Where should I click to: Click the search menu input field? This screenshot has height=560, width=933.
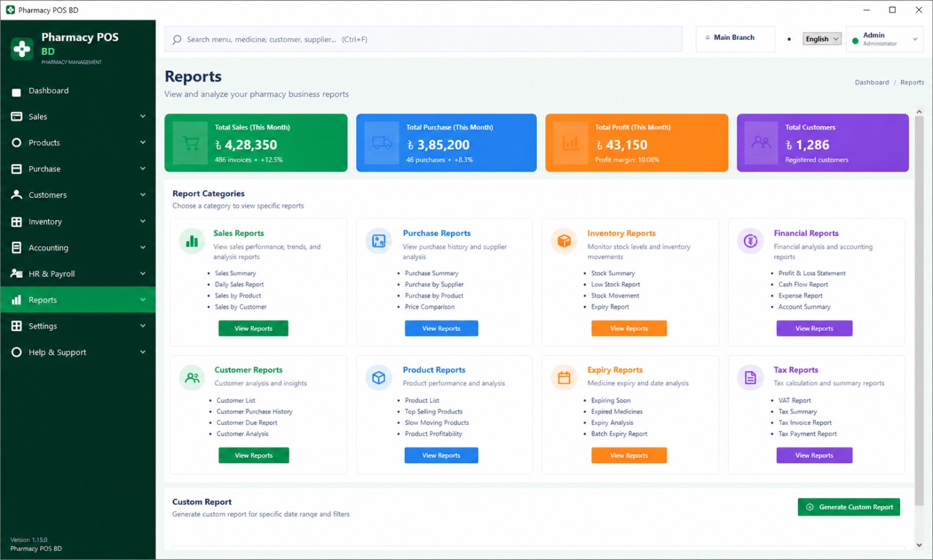pyautogui.click(x=423, y=39)
